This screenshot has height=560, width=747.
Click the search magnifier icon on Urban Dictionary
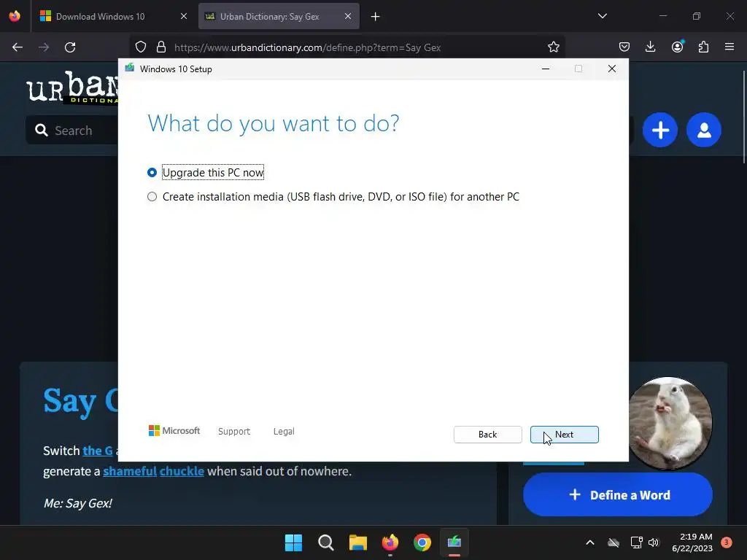click(x=42, y=131)
